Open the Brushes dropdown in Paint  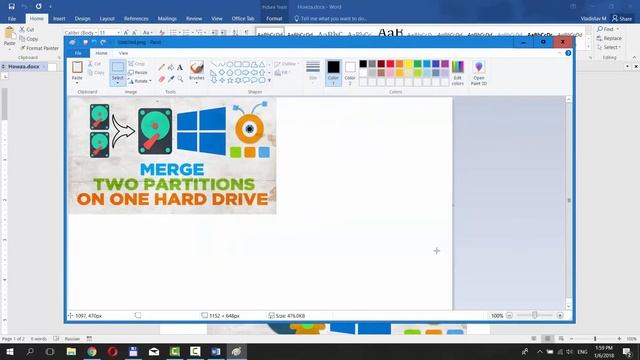point(196,83)
